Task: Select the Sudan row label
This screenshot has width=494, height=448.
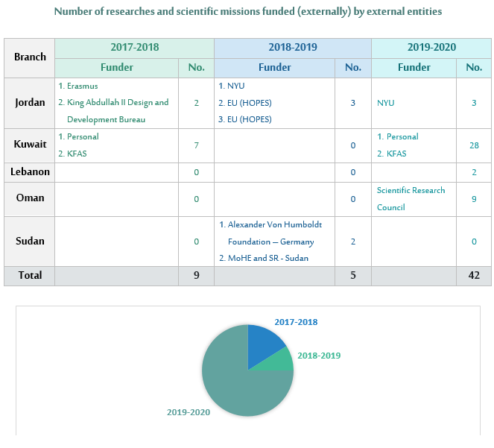Action: point(30,241)
